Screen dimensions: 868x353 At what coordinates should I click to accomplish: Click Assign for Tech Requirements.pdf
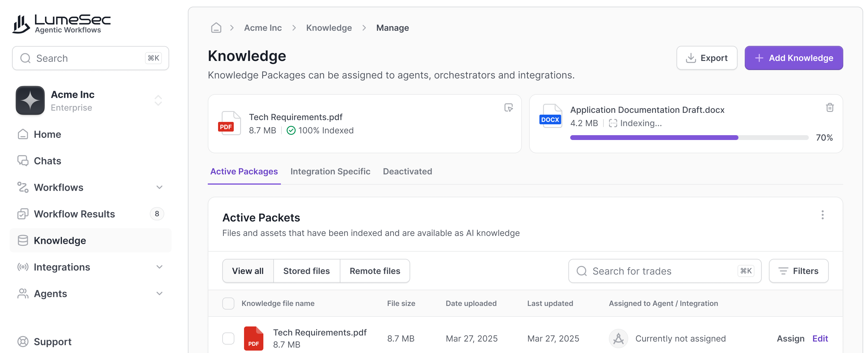[x=790, y=338]
